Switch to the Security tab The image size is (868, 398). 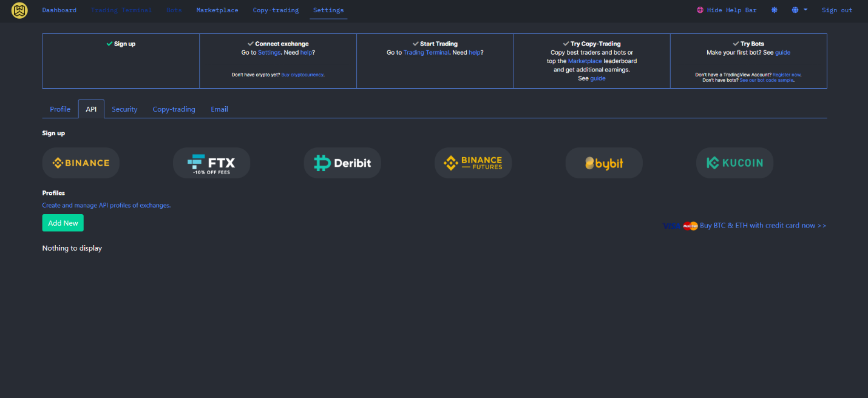tap(124, 109)
